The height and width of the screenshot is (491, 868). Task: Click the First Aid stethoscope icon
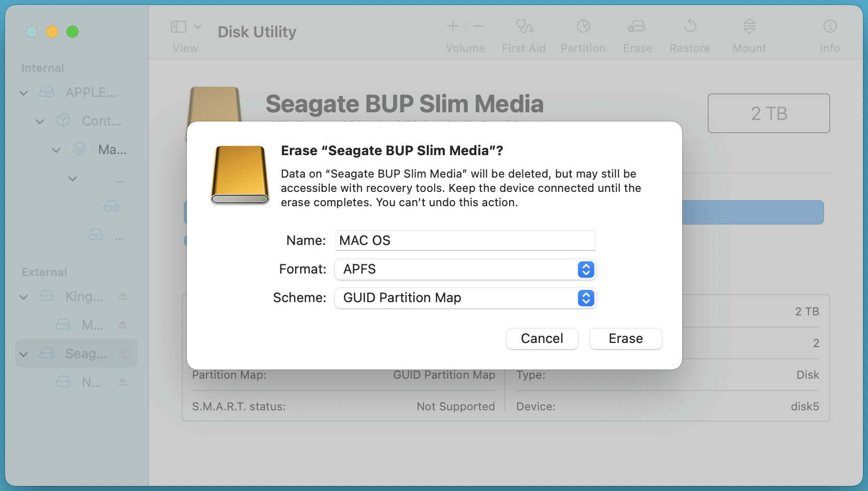coord(524,27)
